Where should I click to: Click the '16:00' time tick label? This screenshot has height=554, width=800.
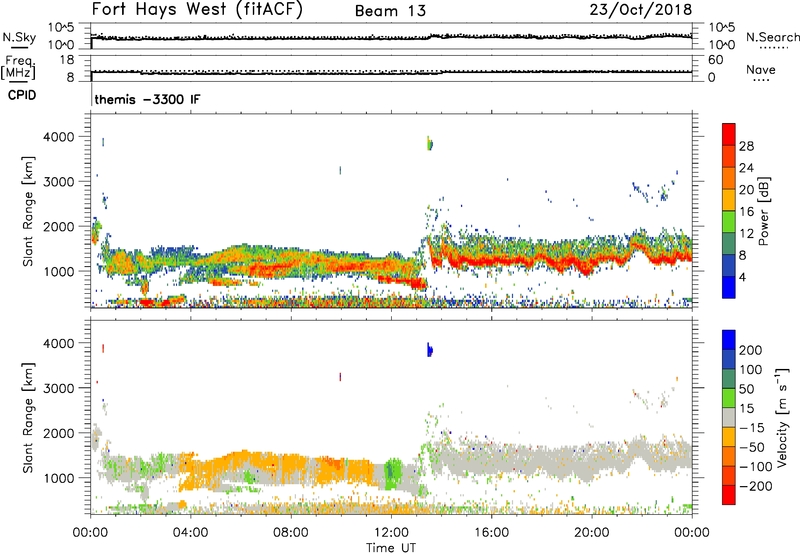[491, 533]
